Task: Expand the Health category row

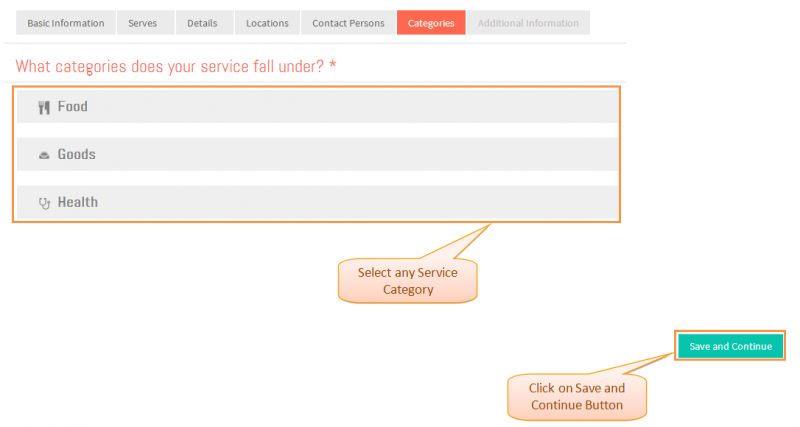Action: click(x=317, y=202)
